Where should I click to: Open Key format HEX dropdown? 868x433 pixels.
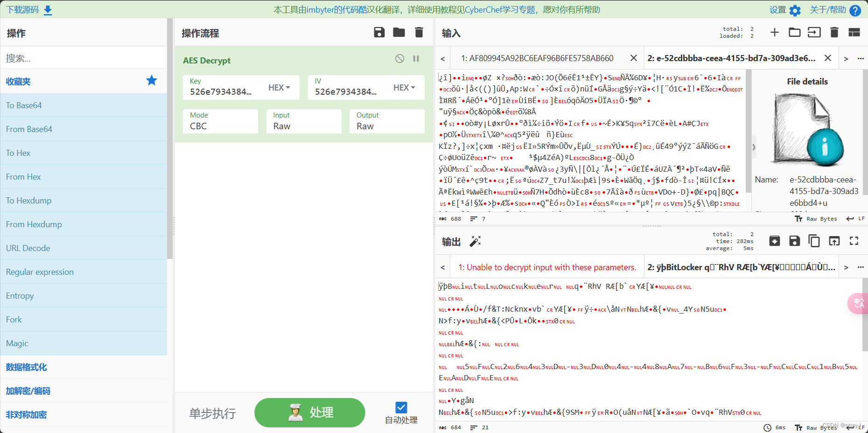click(x=279, y=87)
